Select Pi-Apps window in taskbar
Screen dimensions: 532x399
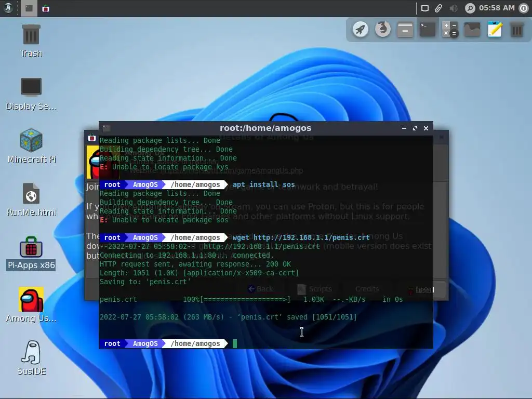tap(46, 8)
